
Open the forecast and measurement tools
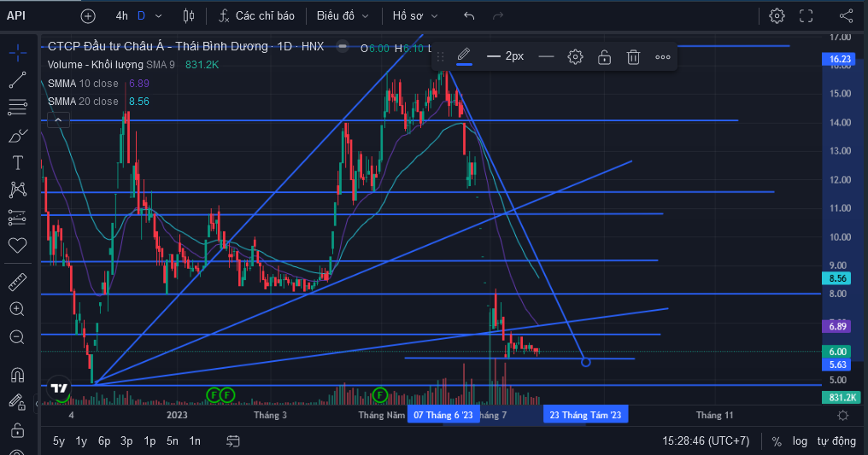(18, 218)
